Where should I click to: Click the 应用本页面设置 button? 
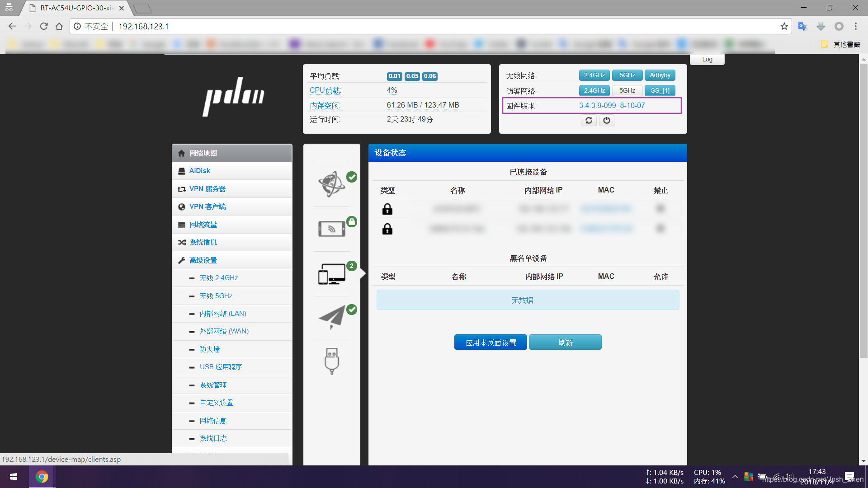pyautogui.click(x=491, y=343)
